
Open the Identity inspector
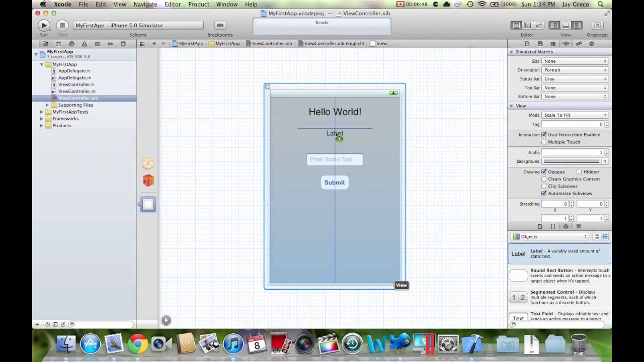(x=553, y=44)
